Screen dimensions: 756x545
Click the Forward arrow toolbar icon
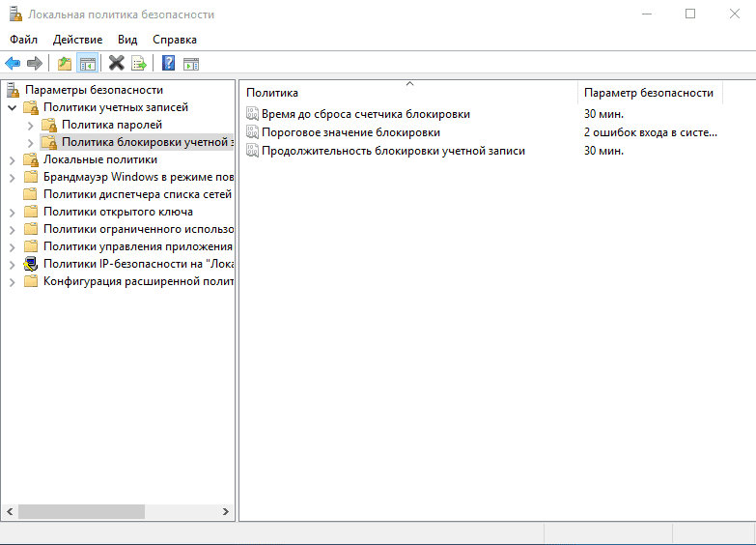pyautogui.click(x=35, y=64)
